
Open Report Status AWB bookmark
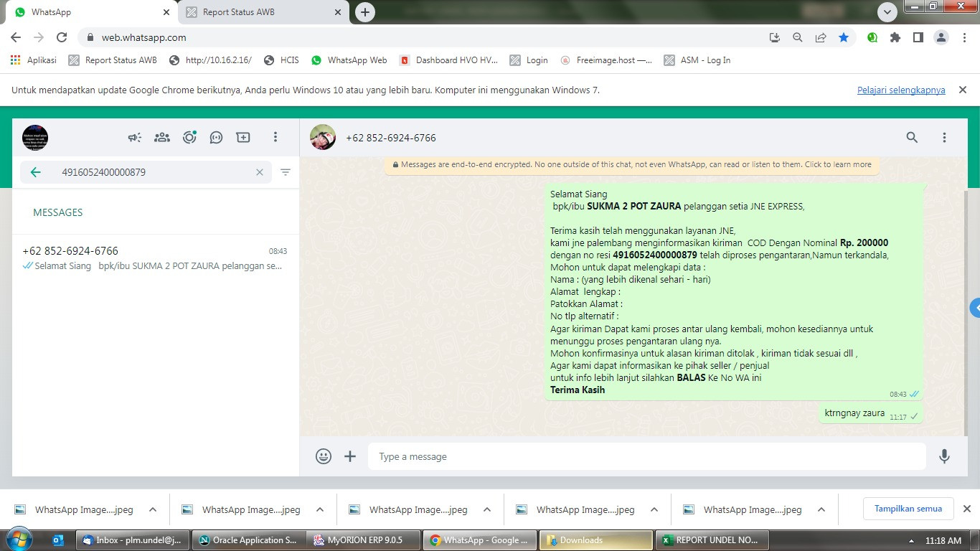click(x=113, y=60)
